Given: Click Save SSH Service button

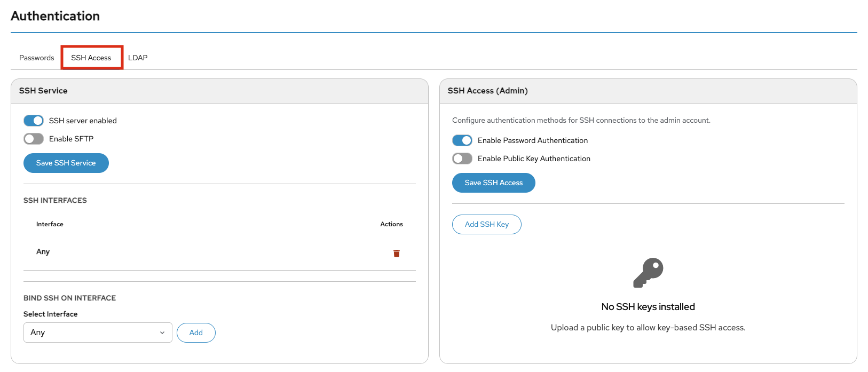Looking at the screenshot, I should (66, 163).
